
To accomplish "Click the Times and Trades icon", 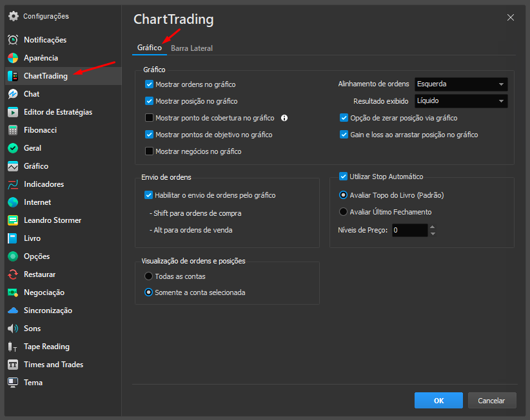I will pyautogui.click(x=13, y=365).
